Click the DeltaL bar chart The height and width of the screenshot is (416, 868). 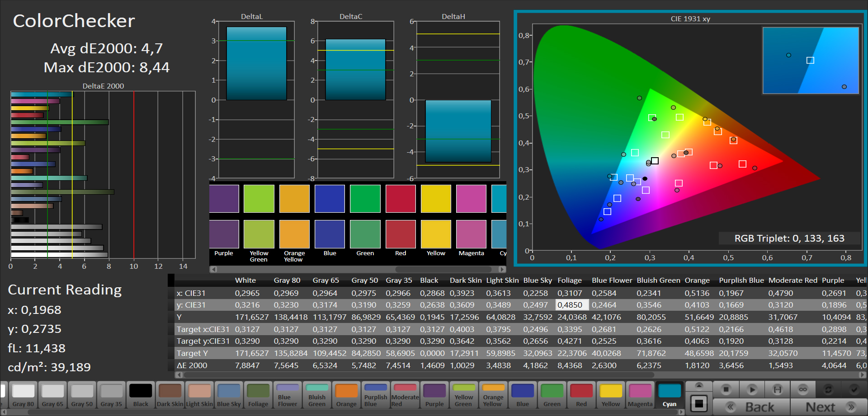[256, 99]
